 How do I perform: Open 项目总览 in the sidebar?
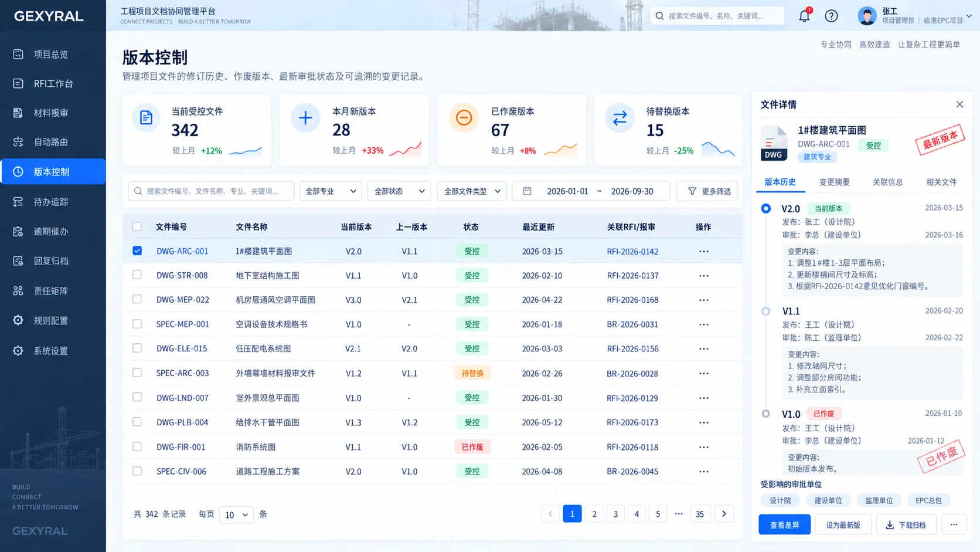[x=53, y=54]
